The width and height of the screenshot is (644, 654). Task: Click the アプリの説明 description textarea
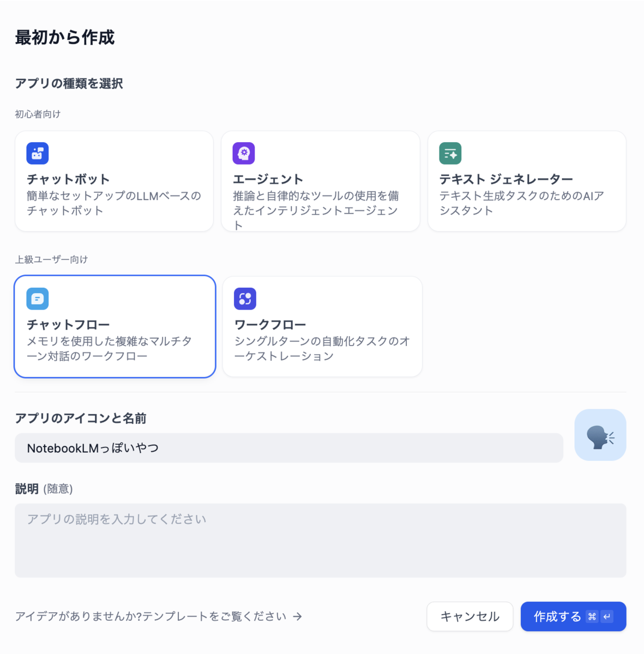(x=321, y=541)
